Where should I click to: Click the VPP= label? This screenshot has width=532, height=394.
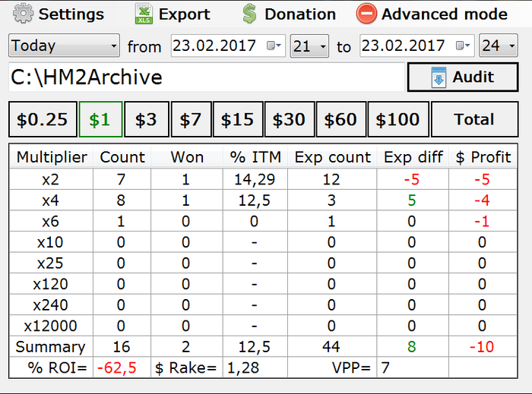pos(351,368)
